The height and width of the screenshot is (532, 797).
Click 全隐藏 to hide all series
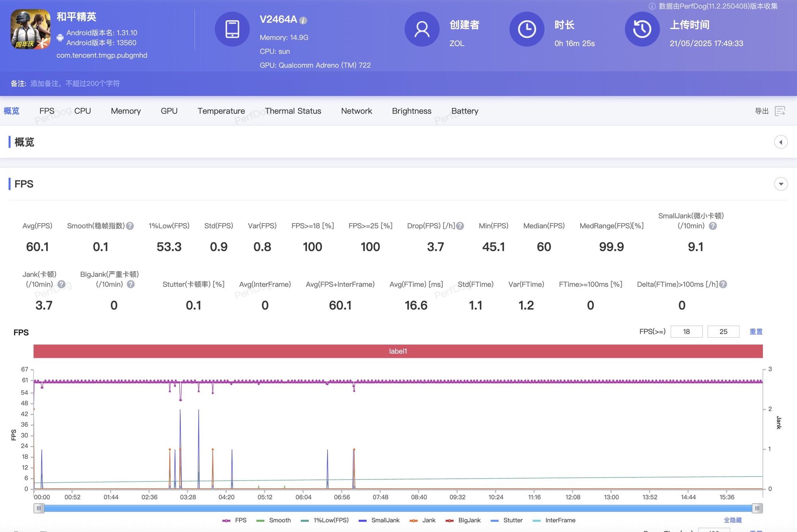[x=732, y=520]
